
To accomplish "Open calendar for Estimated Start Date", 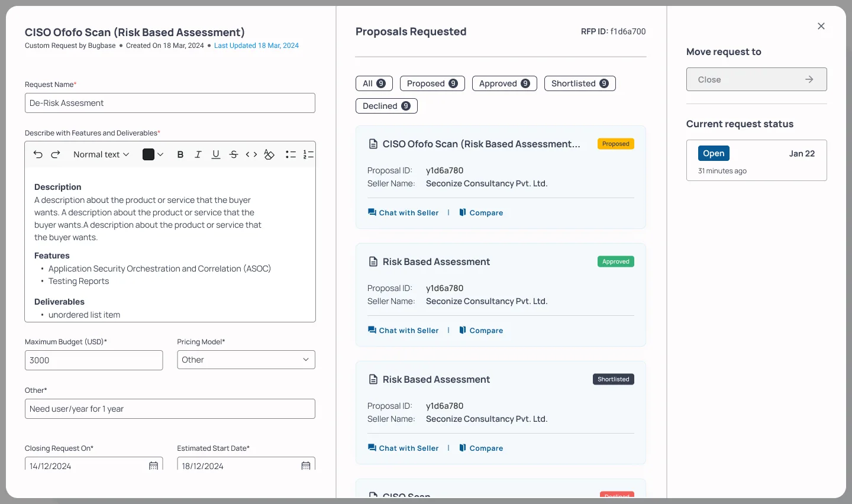I will click(306, 466).
